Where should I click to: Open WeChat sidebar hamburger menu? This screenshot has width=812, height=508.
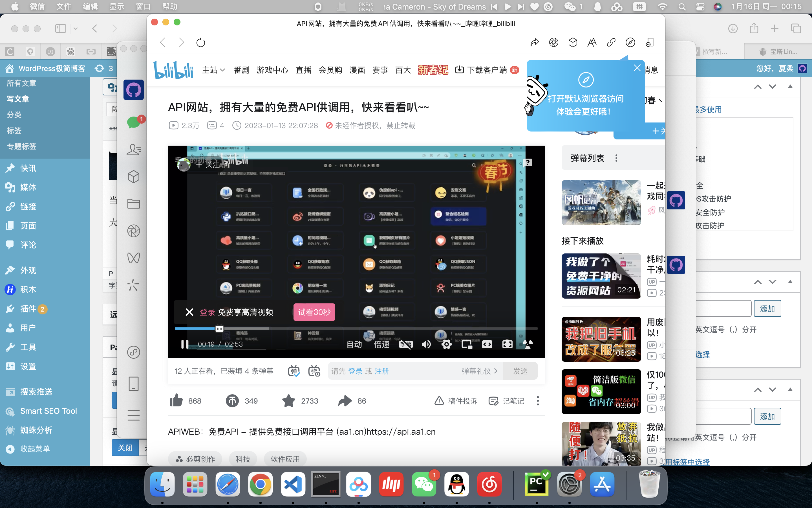(x=134, y=416)
